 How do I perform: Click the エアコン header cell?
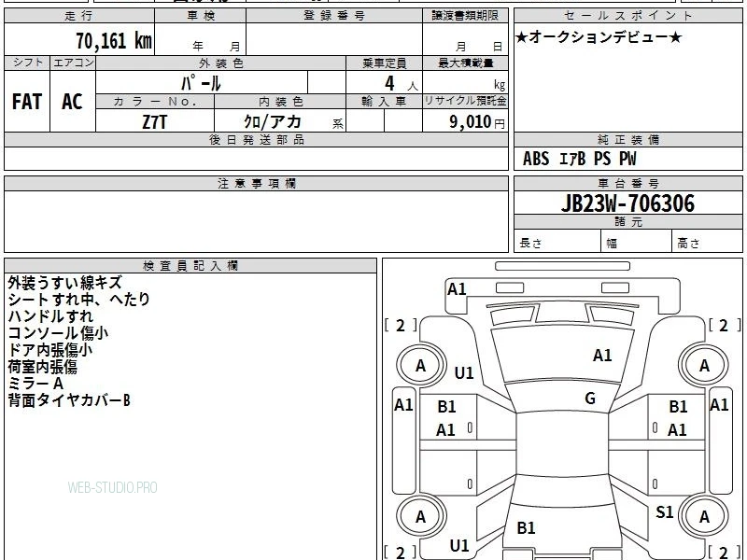(x=73, y=63)
